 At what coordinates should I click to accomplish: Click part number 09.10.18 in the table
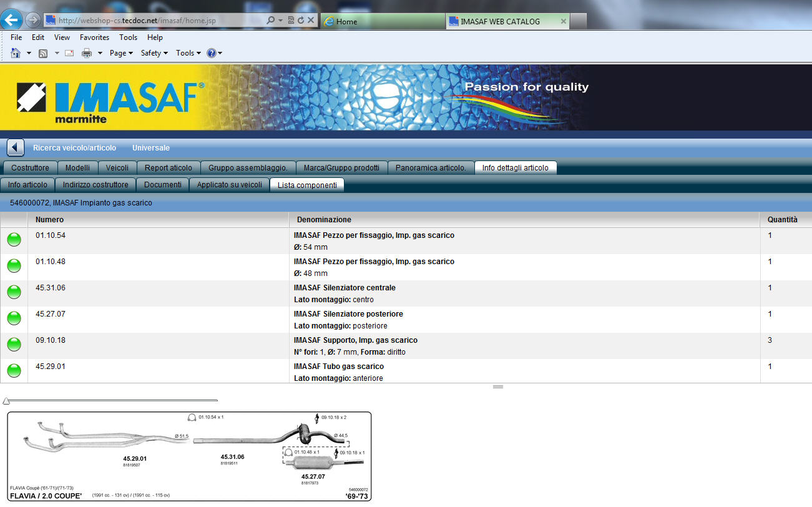point(51,340)
